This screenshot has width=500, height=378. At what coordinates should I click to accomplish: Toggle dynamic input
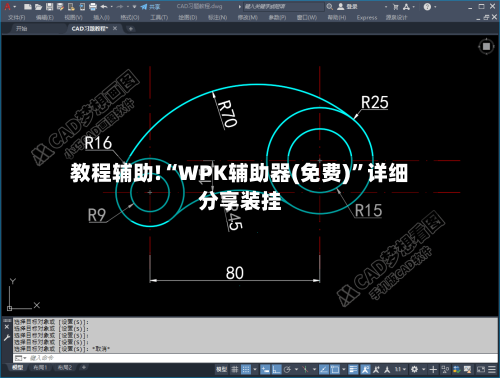[x=265, y=369]
